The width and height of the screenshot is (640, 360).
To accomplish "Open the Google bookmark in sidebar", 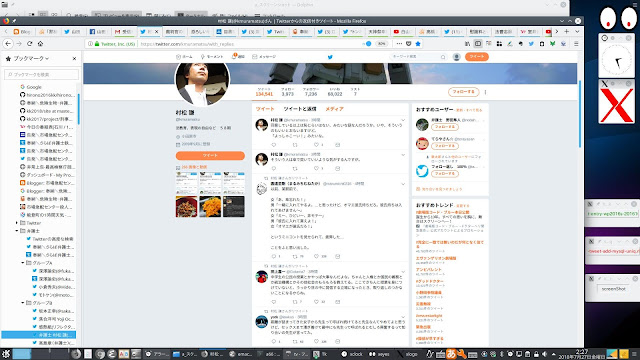I will click(34, 87).
